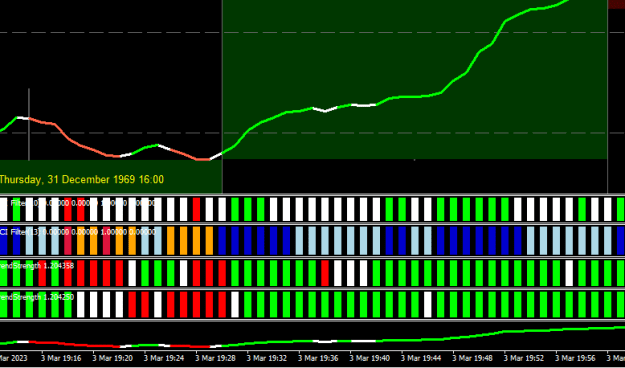Select the 'TrendStrength 1.204358' indicator label
This screenshot has width=625, height=368.
[37, 266]
